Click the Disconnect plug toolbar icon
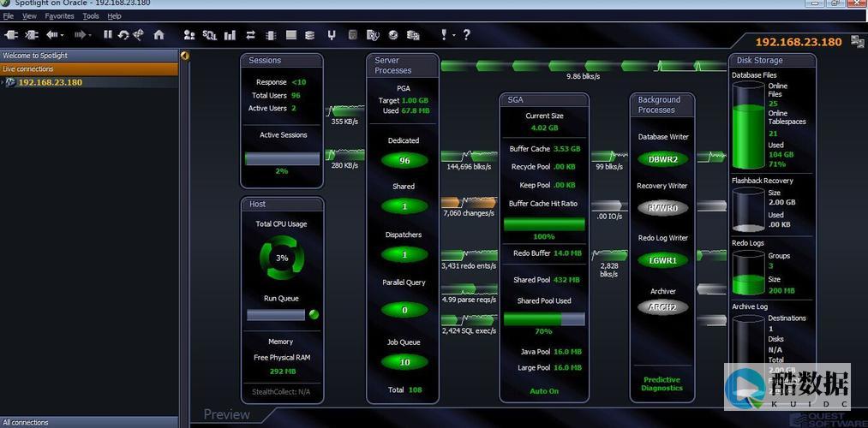 tap(32, 35)
